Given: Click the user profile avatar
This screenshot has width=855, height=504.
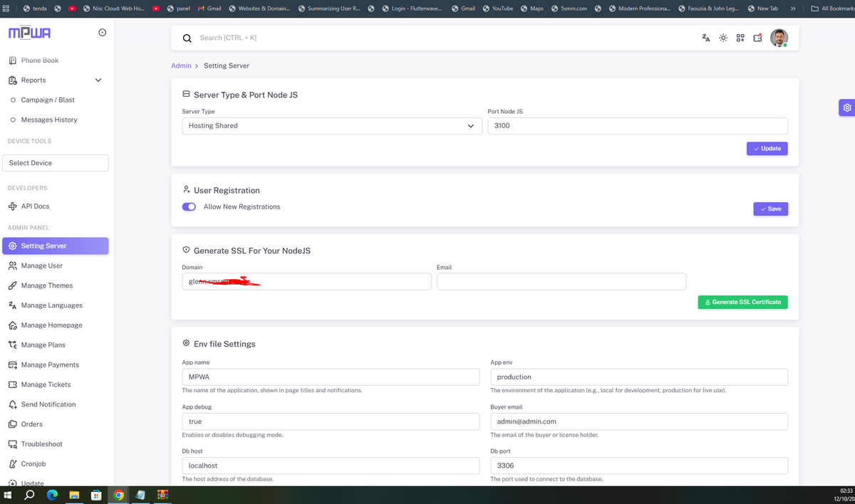Looking at the screenshot, I should tap(779, 38).
